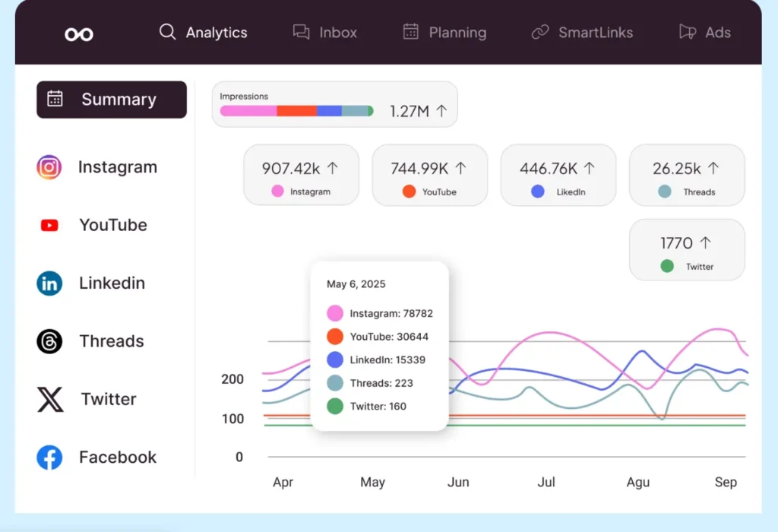Open LinkedIn analytics via its sidebar icon
This screenshot has width=778, height=532.
tap(49, 283)
